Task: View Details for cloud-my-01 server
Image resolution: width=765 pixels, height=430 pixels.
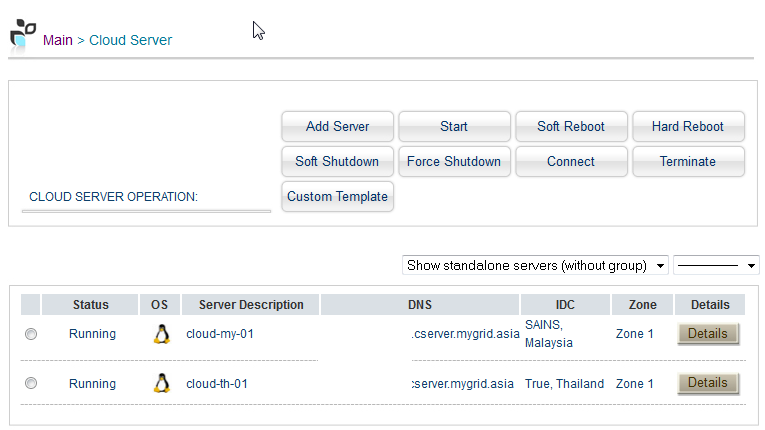Action: (708, 334)
